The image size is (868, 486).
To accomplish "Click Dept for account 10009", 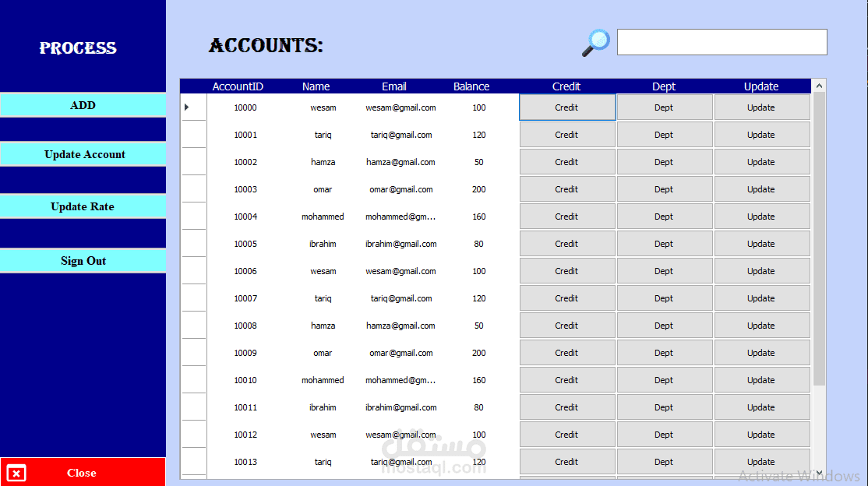I will tap(665, 353).
